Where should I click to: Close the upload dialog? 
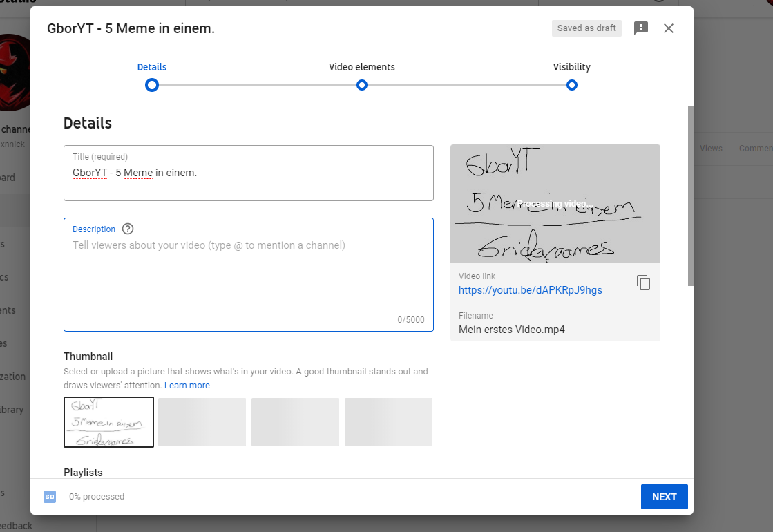[669, 28]
